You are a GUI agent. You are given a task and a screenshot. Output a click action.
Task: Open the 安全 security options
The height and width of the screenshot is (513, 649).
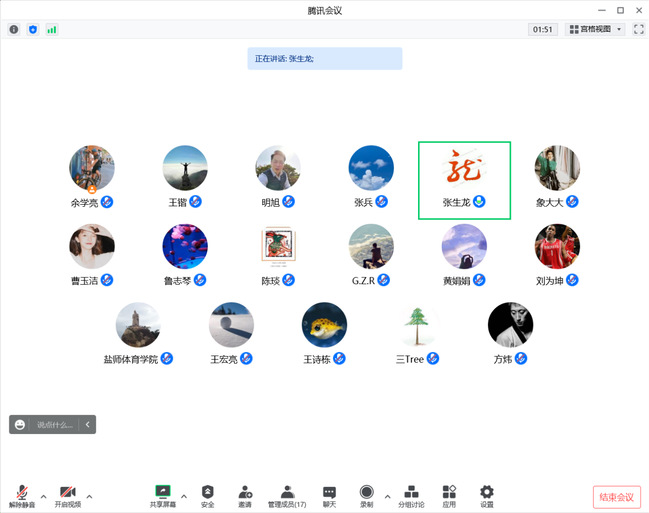[x=207, y=496]
